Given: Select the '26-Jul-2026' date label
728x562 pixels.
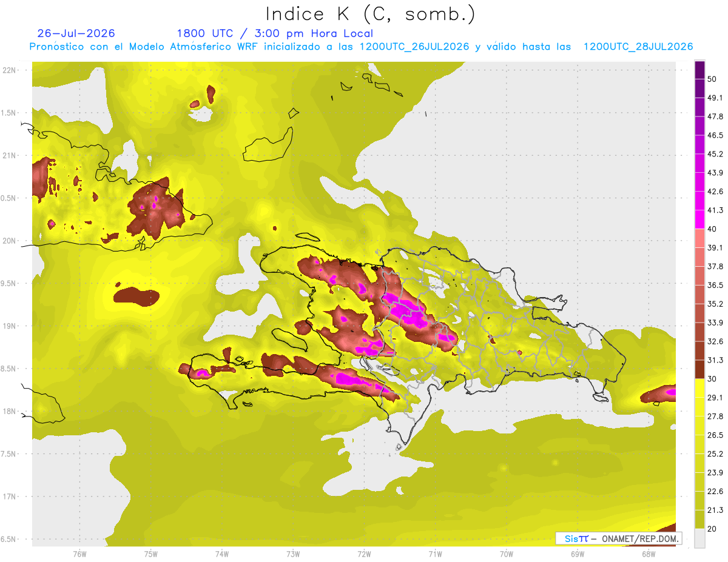Looking at the screenshot, I should pos(76,33).
